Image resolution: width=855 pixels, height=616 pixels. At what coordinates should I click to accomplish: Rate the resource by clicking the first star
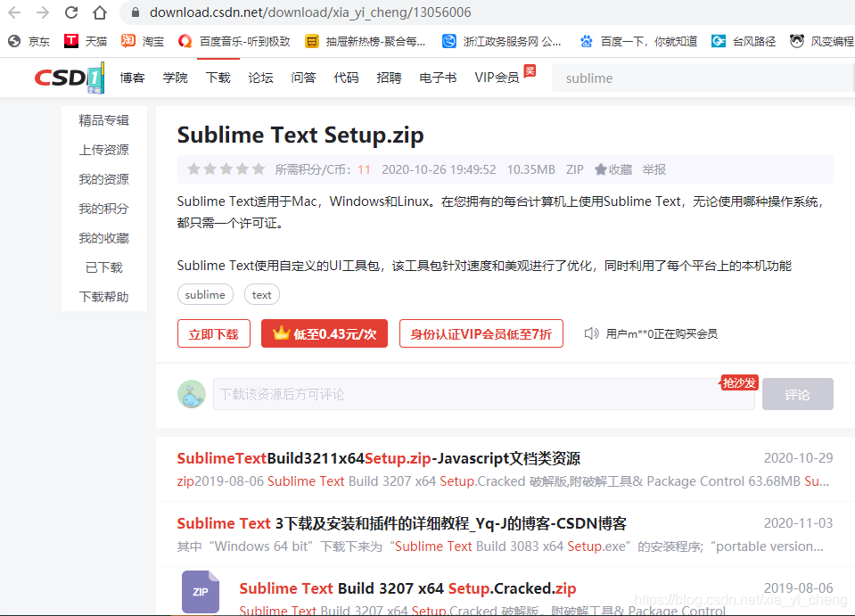click(192, 168)
